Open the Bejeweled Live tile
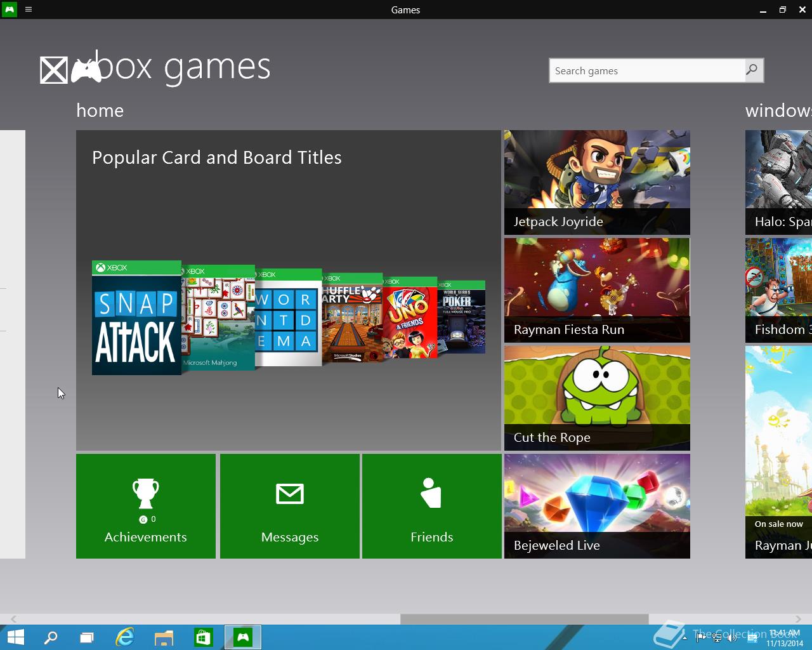This screenshot has width=812, height=650. [597, 506]
